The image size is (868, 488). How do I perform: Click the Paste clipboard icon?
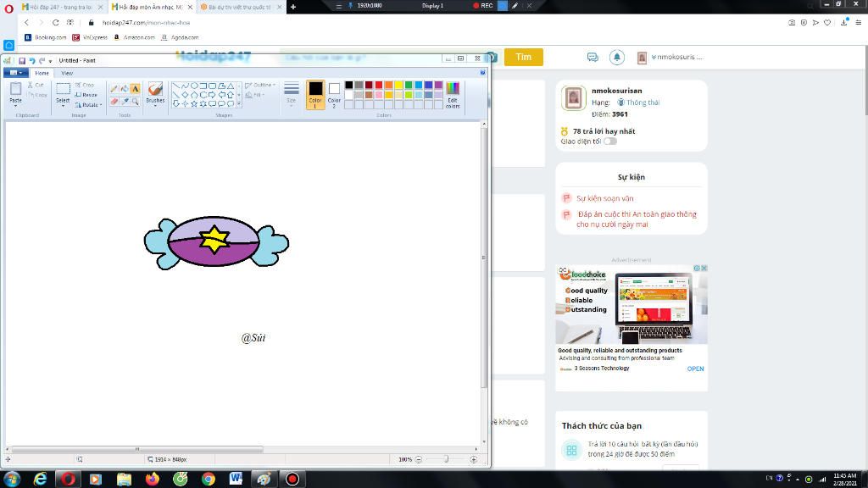point(15,88)
